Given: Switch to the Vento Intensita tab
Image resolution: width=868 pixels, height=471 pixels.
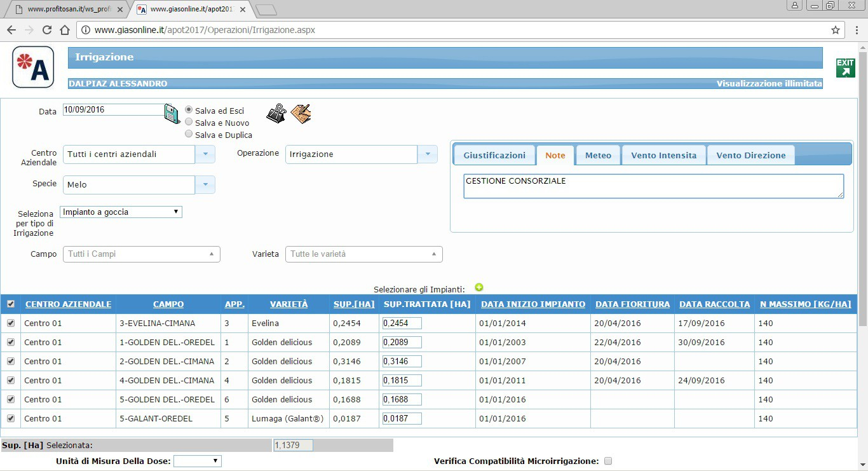Looking at the screenshot, I should point(664,155).
